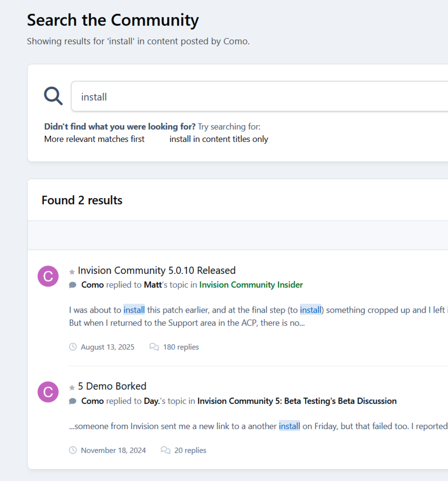The height and width of the screenshot is (481, 448).
Task: Open Como's profile in the 5 Demo Borked result
Action: click(92, 401)
